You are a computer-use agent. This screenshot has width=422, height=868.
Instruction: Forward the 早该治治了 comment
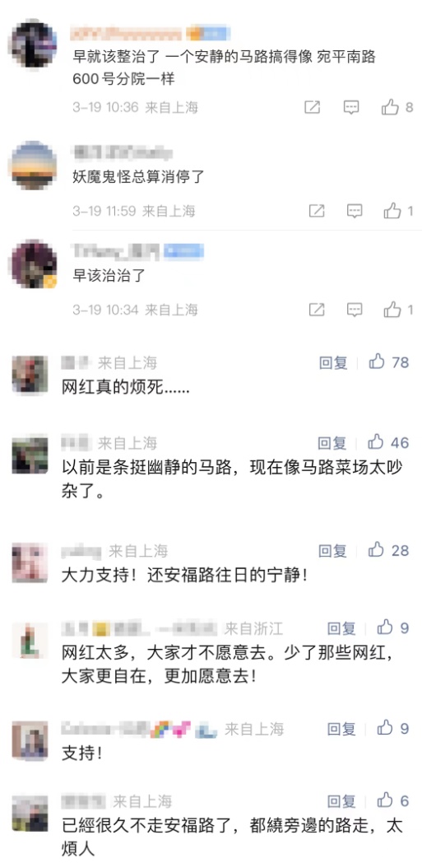point(317,309)
